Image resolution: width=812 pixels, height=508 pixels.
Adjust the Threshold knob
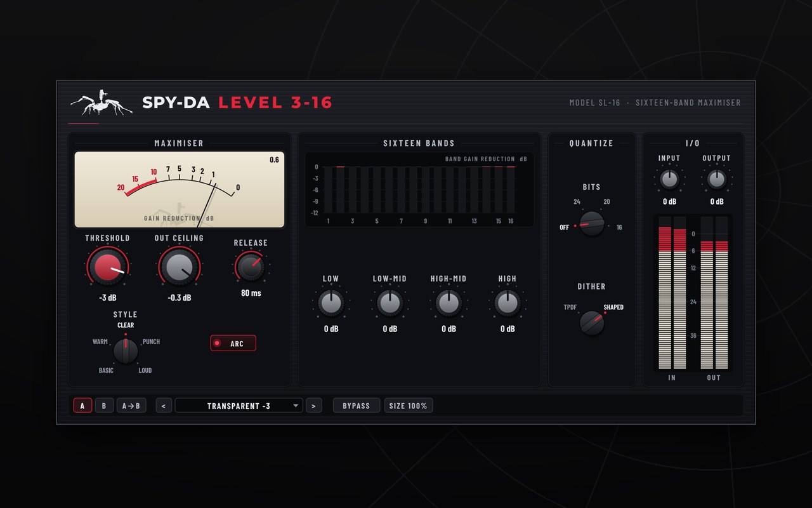[x=107, y=266]
